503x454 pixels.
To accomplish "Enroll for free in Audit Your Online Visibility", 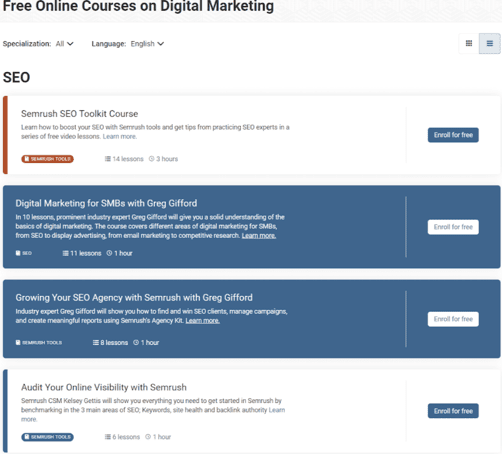I will tap(453, 411).
